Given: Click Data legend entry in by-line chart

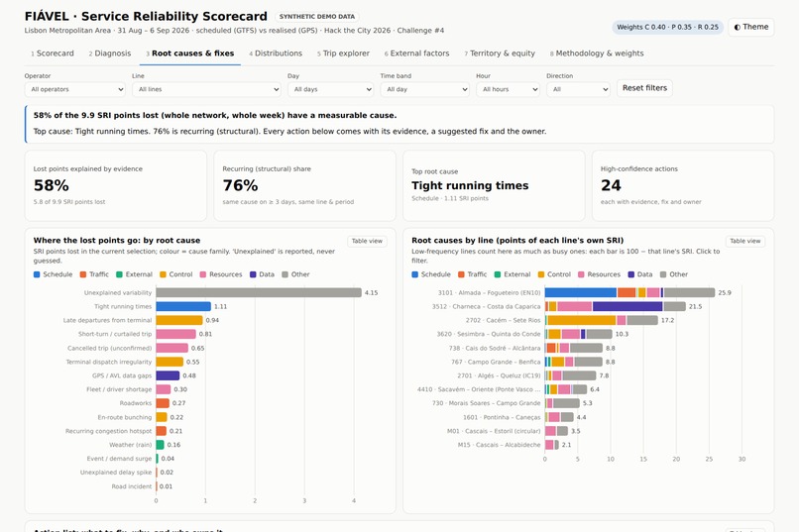Looking at the screenshot, I should pos(640,274).
